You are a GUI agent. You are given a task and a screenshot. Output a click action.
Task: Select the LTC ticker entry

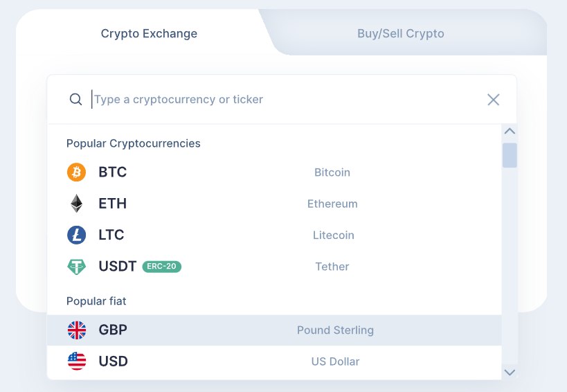coord(274,235)
